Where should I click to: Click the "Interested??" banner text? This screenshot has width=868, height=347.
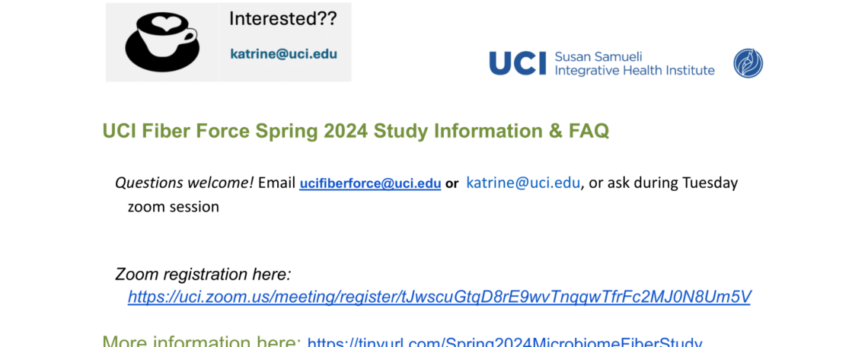[282, 20]
